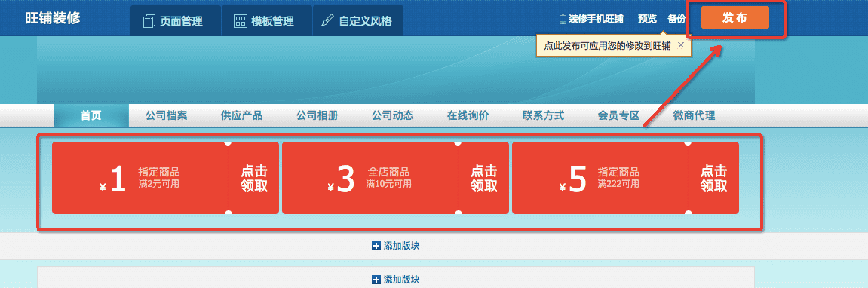Image resolution: width=868 pixels, height=288 pixels.
Task: Click the plus icon of upper 添加版块
Action: 376,246
